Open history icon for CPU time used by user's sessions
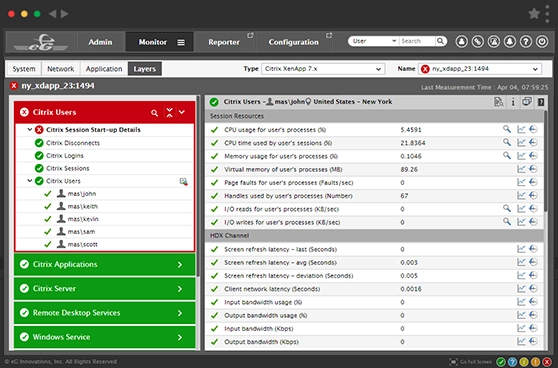 [x=533, y=142]
